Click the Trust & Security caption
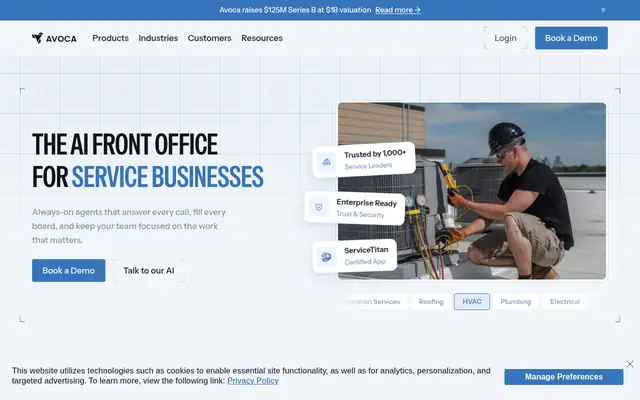This screenshot has height=400, width=640. pos(360,214)
